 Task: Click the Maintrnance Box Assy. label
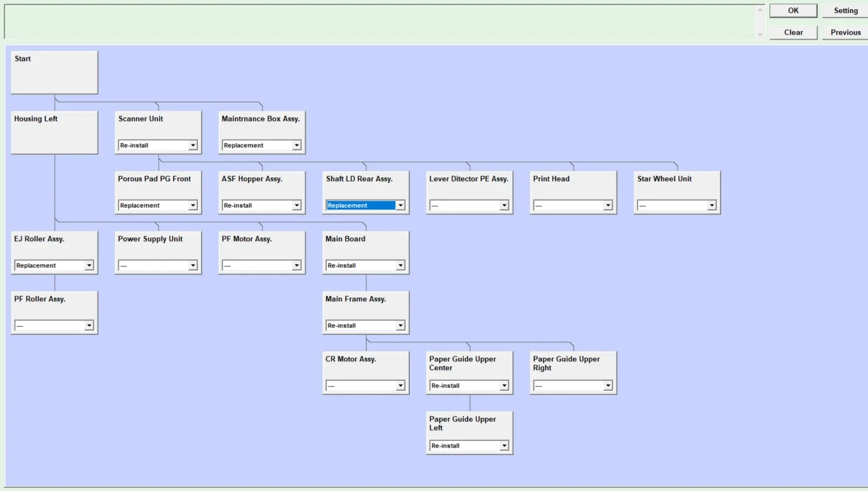(x=260, y=118)
